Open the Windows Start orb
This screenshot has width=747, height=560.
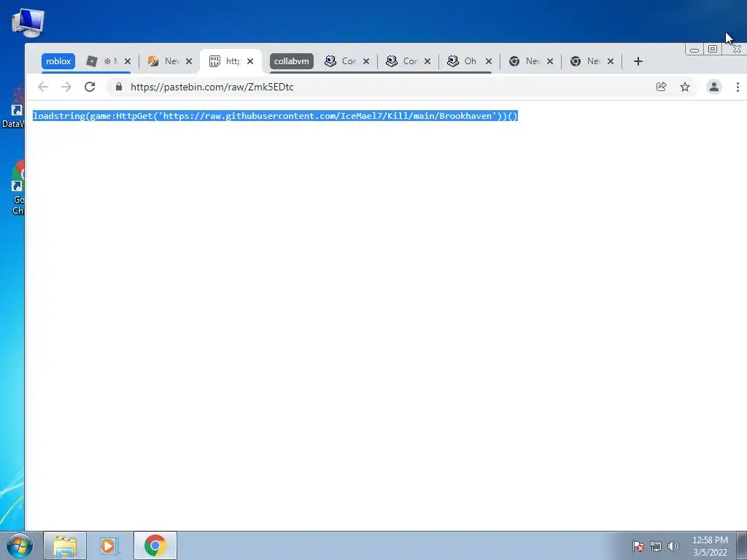point(19,545)
